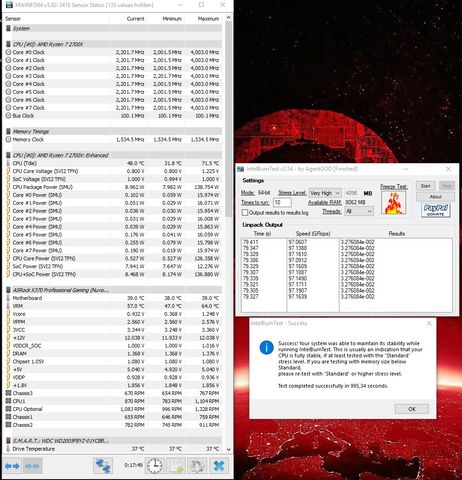The height and width of the screenshot is (480, 462).
Task: Open the network remote monitoring icon in HWiNFO
Action: [103, 466]
